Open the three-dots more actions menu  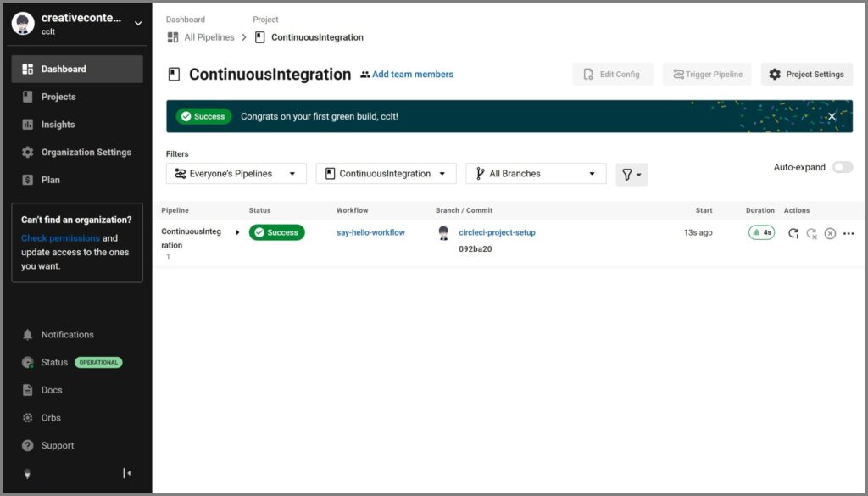click(x=849, y=233)
